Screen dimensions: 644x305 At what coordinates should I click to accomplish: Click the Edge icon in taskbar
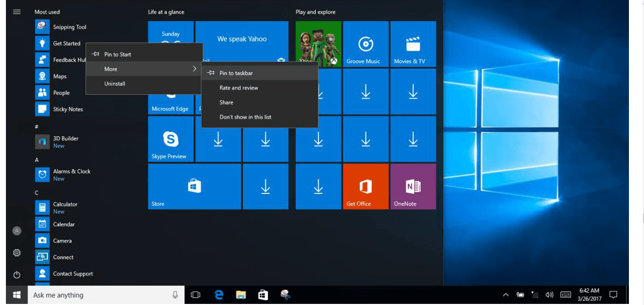[x=219, y=295]
